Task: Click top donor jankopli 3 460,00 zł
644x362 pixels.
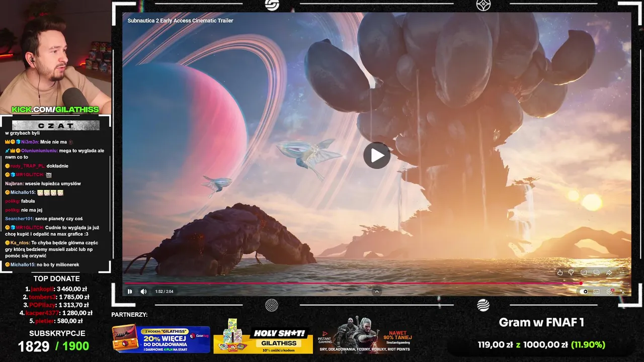Action: 56,289
